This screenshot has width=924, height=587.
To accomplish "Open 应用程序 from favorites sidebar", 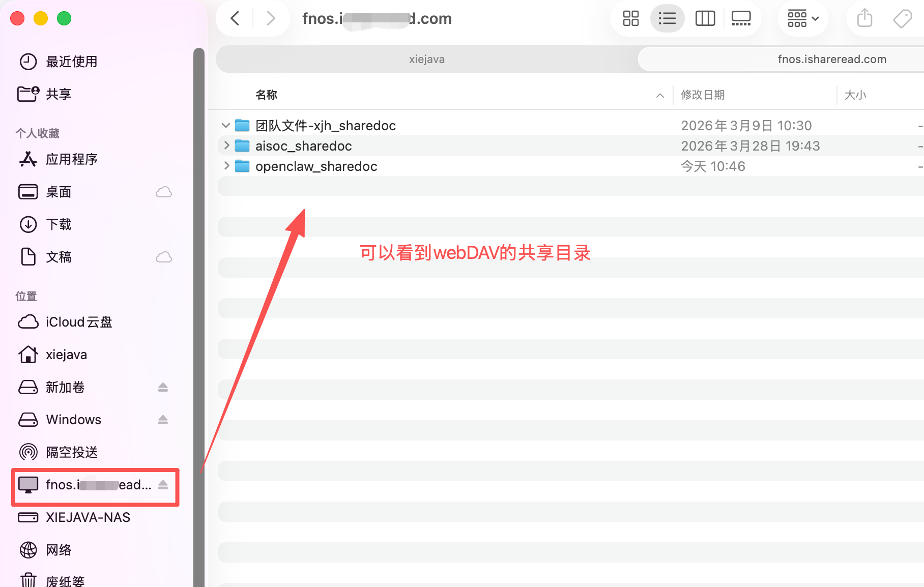I will coord(72,159).
